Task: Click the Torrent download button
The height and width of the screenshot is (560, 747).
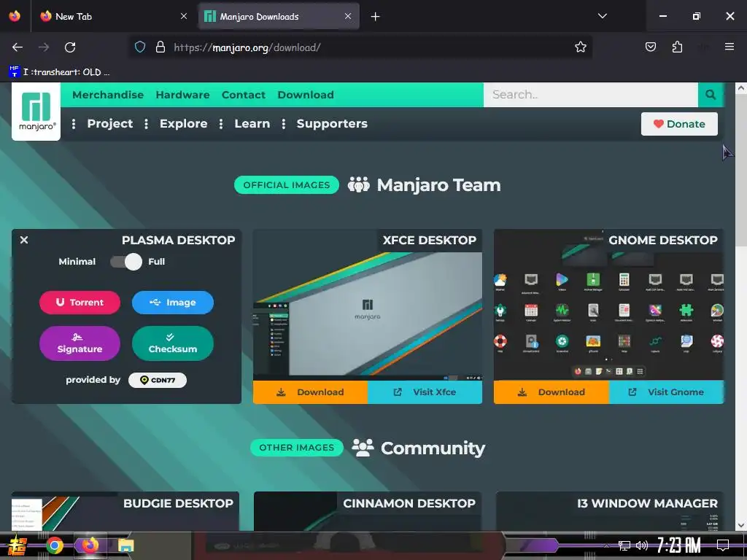Action: click(x=80, y=303)
